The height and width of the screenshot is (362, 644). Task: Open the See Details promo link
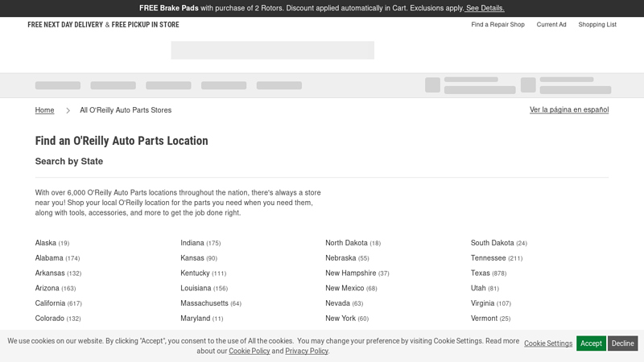click(x=485, y=8)
